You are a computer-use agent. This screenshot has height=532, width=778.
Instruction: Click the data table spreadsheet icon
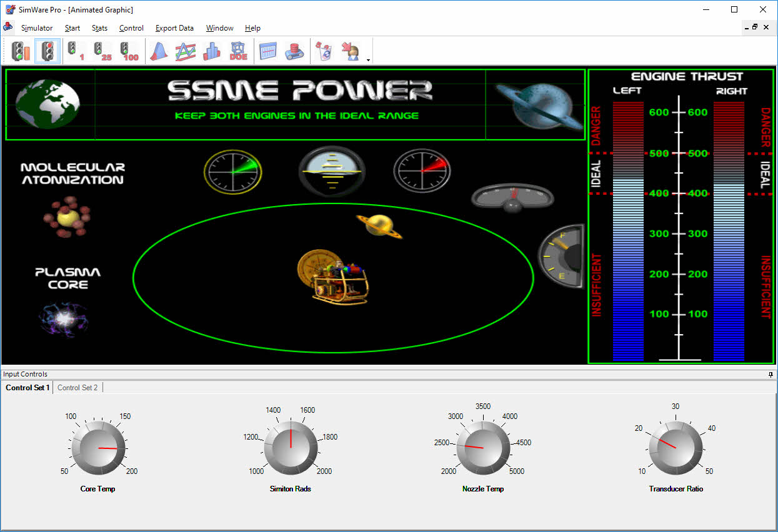coord(268,51)
